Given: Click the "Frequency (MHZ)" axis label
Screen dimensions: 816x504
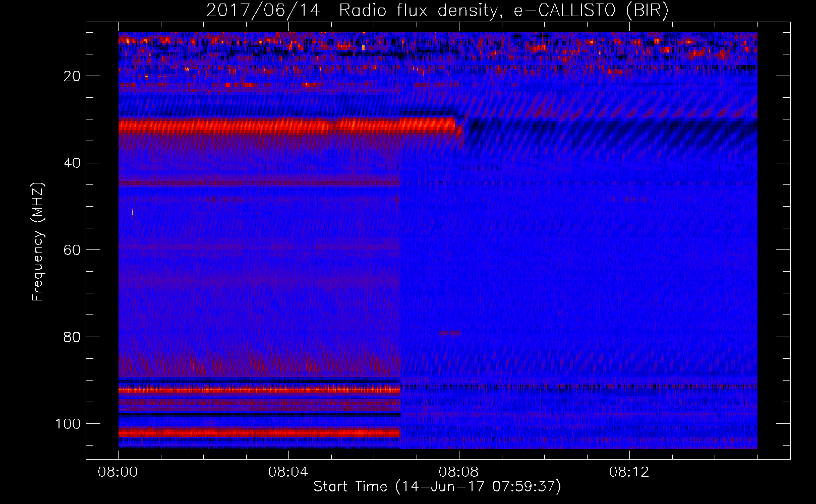Looking at the screenshot, I should [x=38, y=241].
